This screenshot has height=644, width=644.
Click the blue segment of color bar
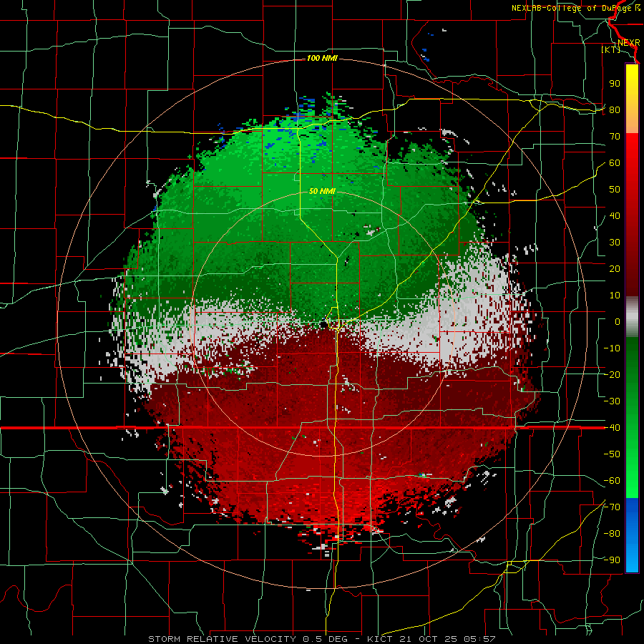632,535
